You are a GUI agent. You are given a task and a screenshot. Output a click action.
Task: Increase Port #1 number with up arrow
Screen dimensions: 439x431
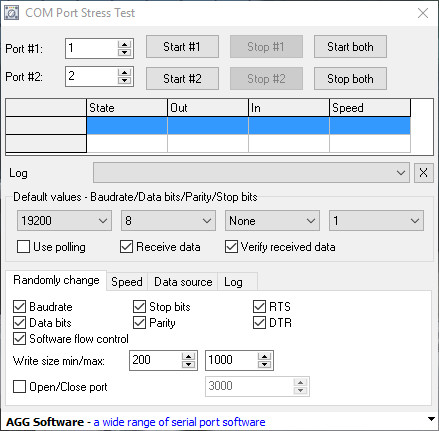[x=124, y=45]
